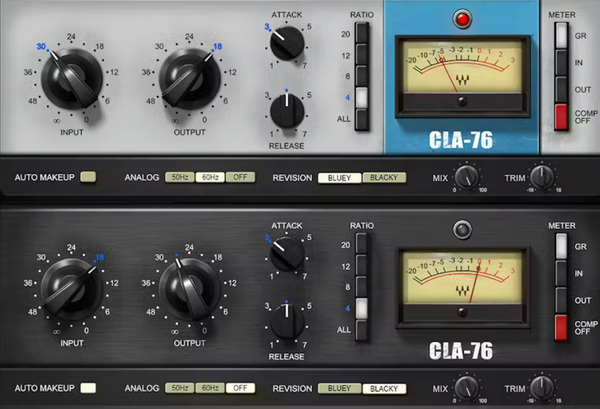Click the CLA-76 logo on the black panel
Image resolution: width=600 pixels, height=409 pixels.
tap(461, 351)
